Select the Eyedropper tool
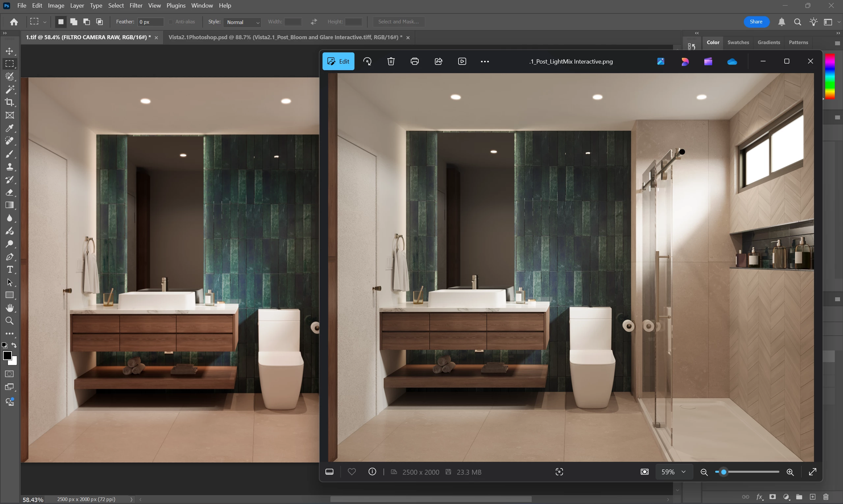Viewport: 843px width, 504px height. [10, 128]
